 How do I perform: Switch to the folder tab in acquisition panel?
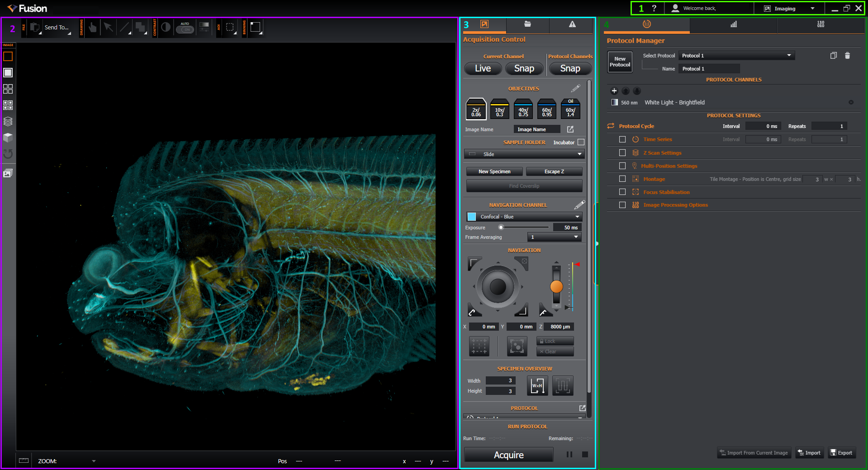[527, 24]
